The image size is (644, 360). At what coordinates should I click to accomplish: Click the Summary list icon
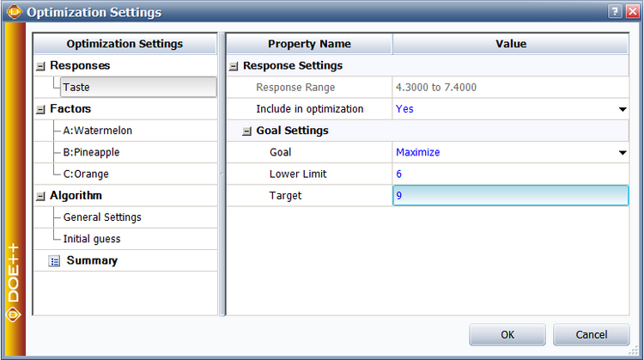pyautogui.click(x=55, y=260)
